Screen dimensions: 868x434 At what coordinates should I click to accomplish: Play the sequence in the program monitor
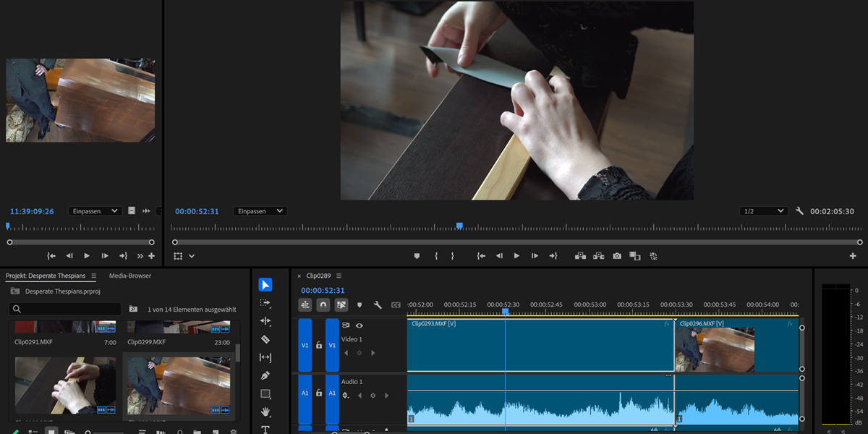516,256
